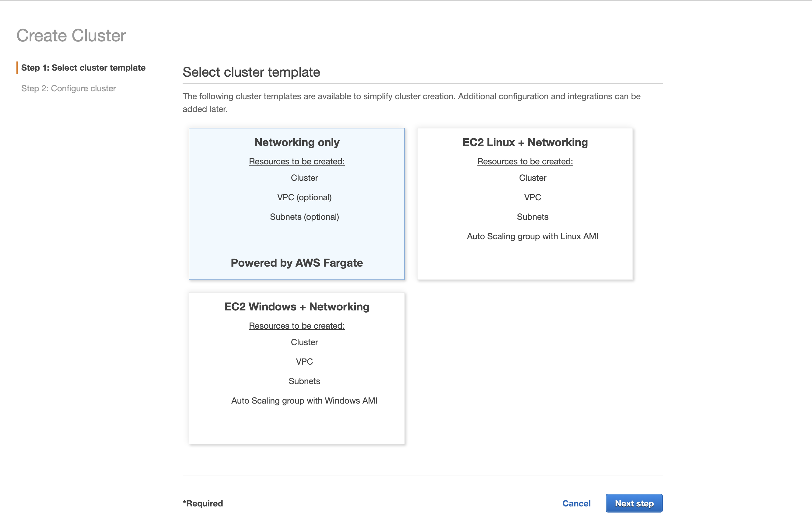Click Auto Scaling group with Windows AMI text

[304, 401]
